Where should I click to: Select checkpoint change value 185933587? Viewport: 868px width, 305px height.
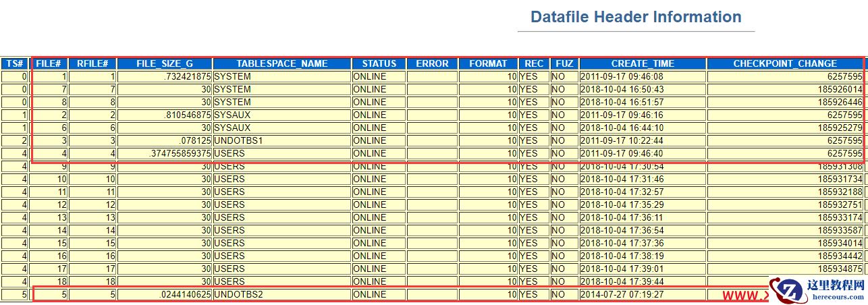pyautogui.click(x=840, y=230)
